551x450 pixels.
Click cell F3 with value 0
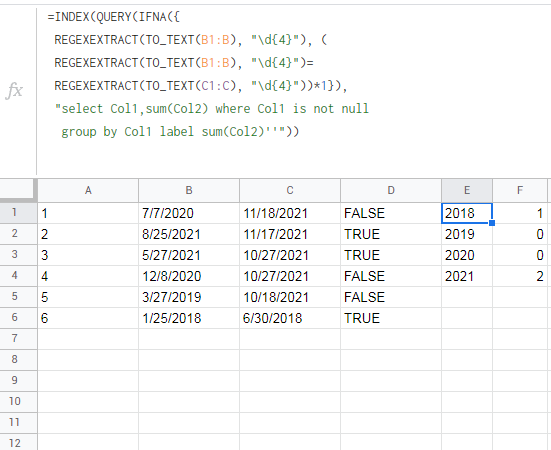tap(520, 255)
